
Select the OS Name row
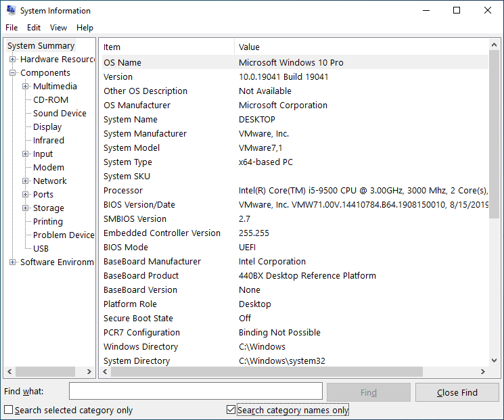[295, 62]
